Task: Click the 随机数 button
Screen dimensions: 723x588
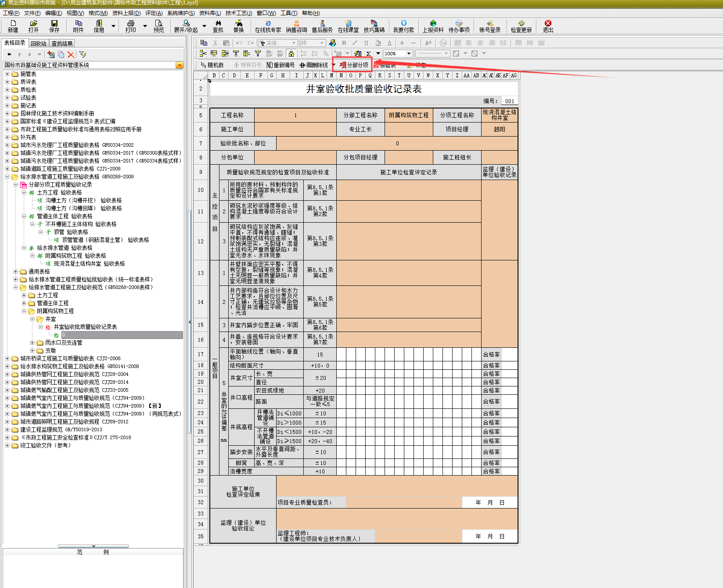Action: point(212,65)
